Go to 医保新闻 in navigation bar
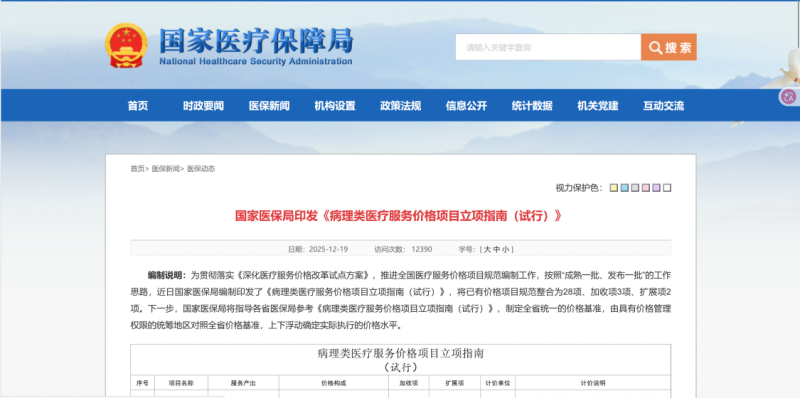The image size is (800, 398). point(269,106)
